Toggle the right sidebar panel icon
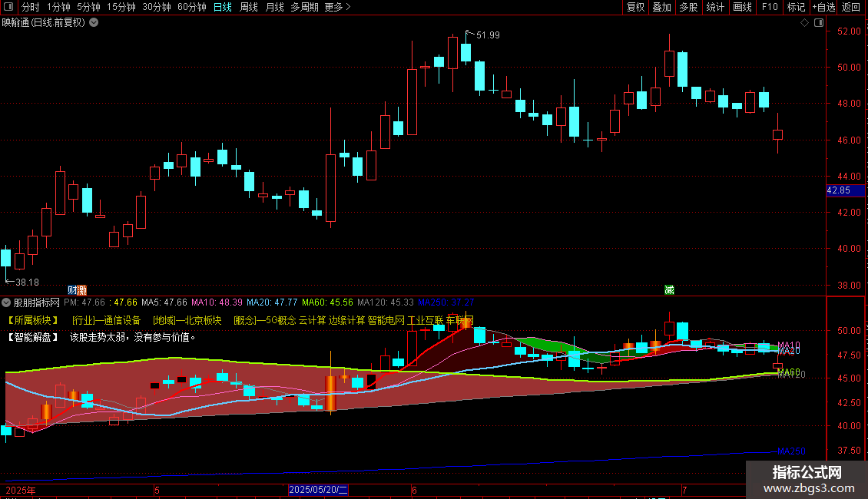 point(820,23)
